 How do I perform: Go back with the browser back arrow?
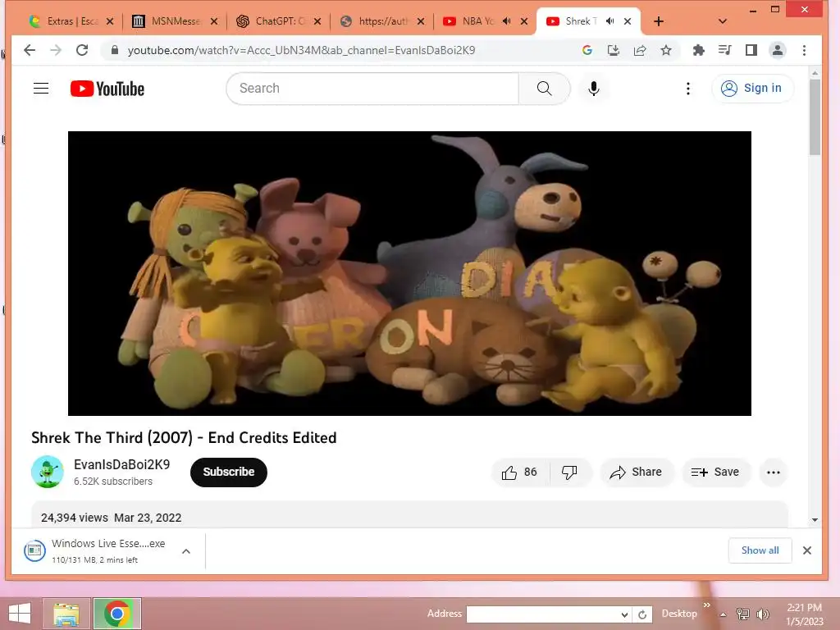30,50
